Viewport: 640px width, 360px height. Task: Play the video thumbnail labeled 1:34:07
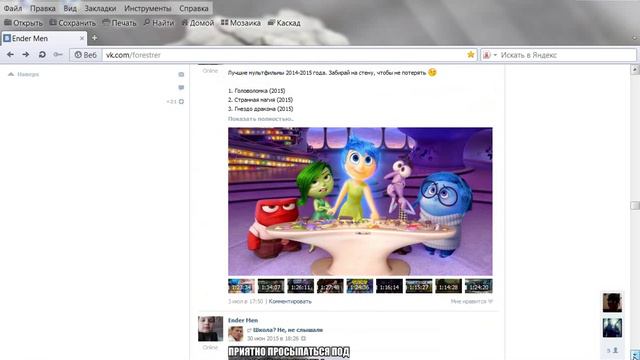pyautogui.click(x=271, y=286)
